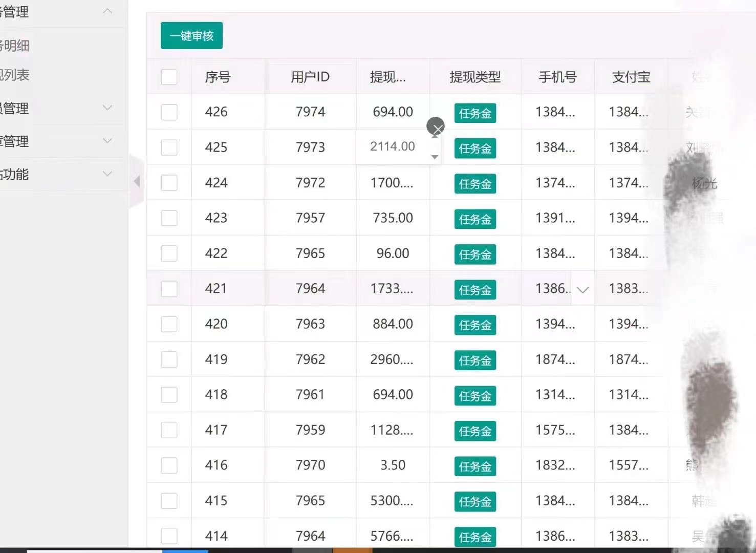The image size is (756, 553).
Task: Click the 用户ID column header
Action: pyautogui.click(x=310, y=77)
